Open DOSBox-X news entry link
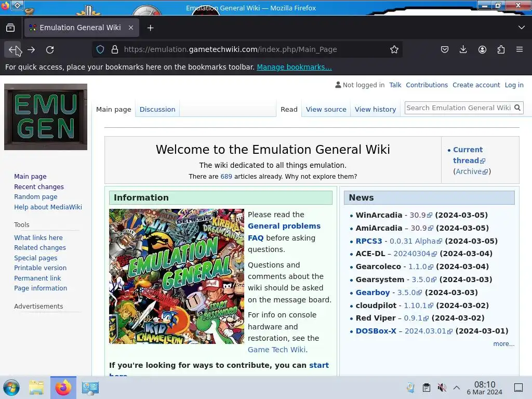Viewport: 532px width, 399px height. [376, 331]
